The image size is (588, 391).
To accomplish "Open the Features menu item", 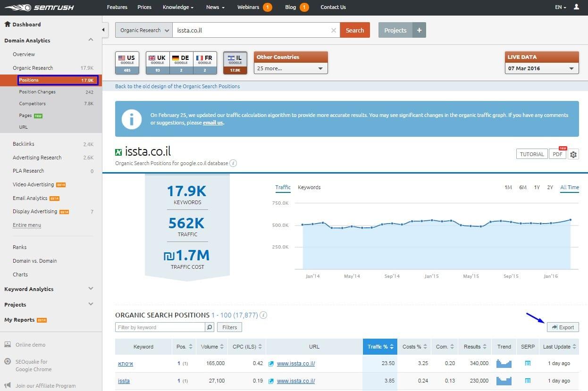I will point(117,7).
